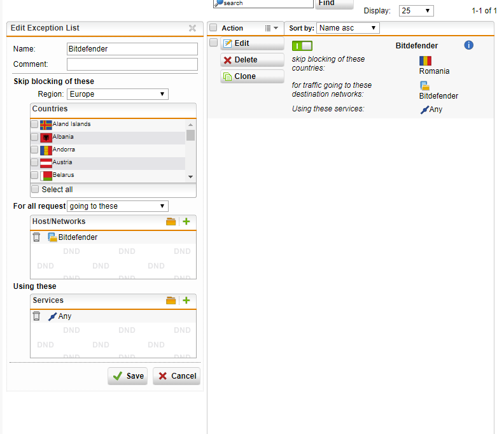This screenshot has height=434, width=504.
Task: Click the Albania flag icon
Action: click(x=46, y=138)
